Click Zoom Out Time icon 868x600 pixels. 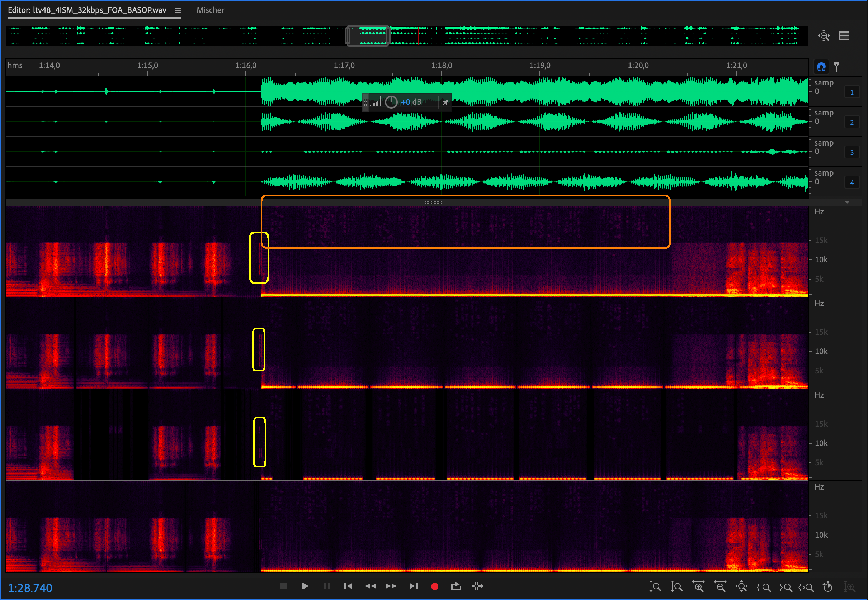click(x=720, y=586)
